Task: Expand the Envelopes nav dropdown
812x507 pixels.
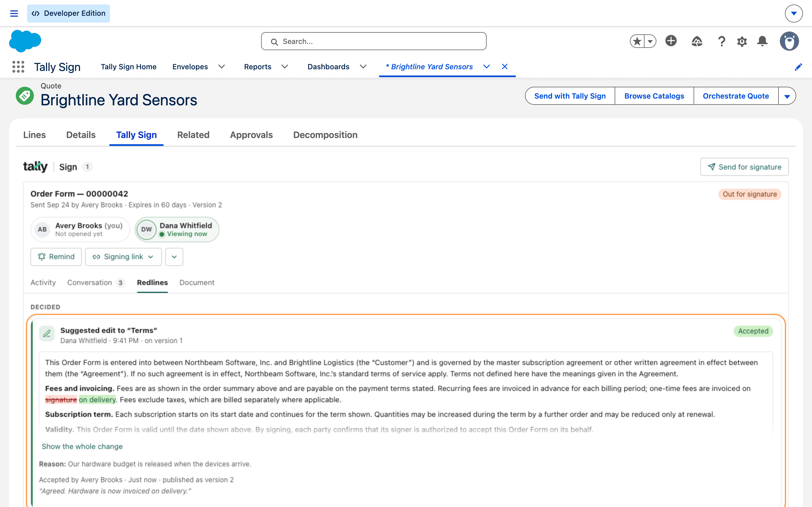Action: (x=221, y=67)
